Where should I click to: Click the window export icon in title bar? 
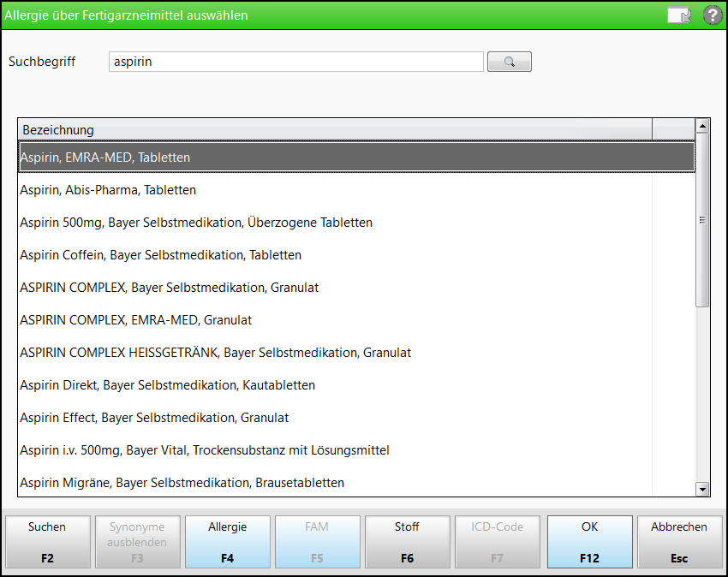(x=679, y=15)
